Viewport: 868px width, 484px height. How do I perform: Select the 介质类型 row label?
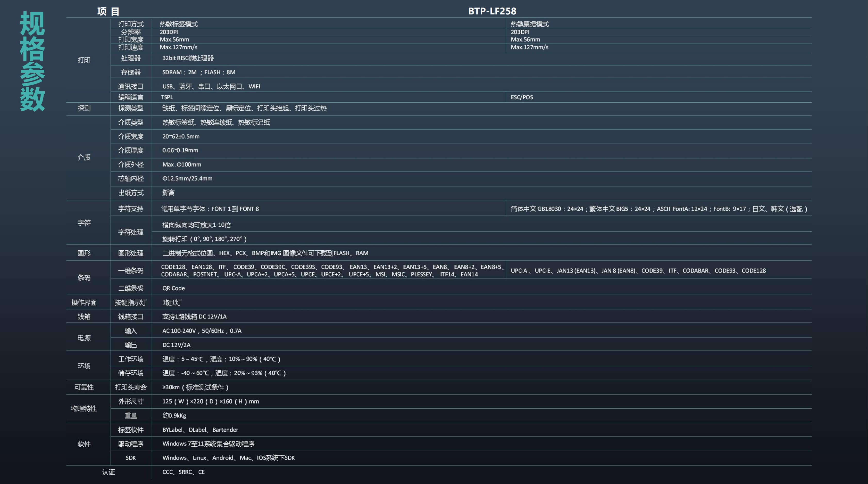131,122
